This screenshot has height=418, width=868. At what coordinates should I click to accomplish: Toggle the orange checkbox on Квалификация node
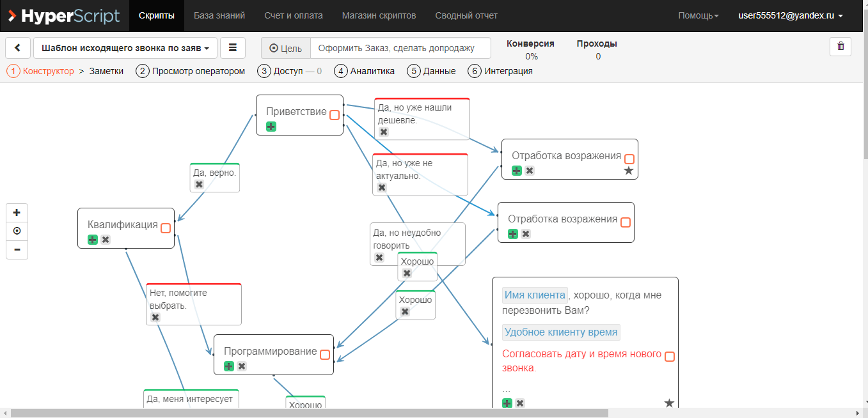(166, 228)
